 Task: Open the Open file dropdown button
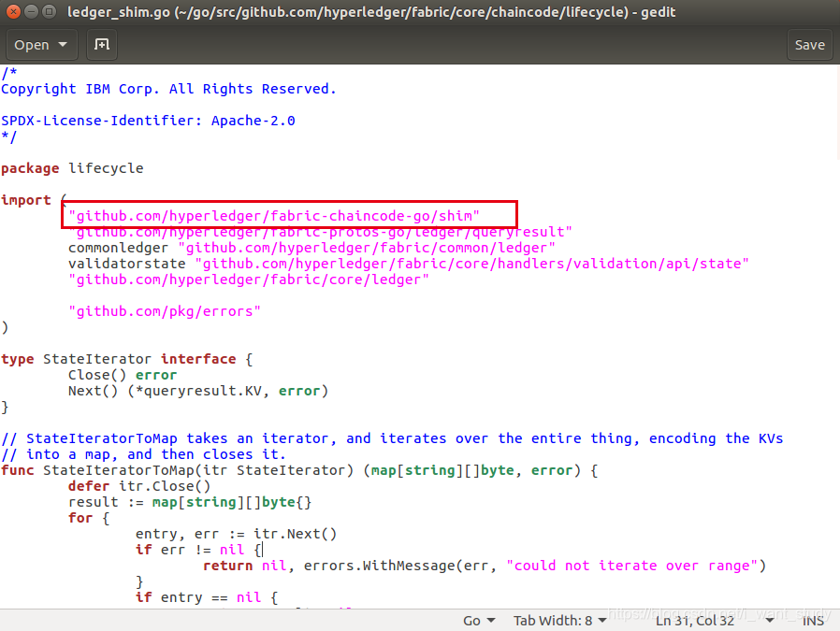click(x=41, y=45)
